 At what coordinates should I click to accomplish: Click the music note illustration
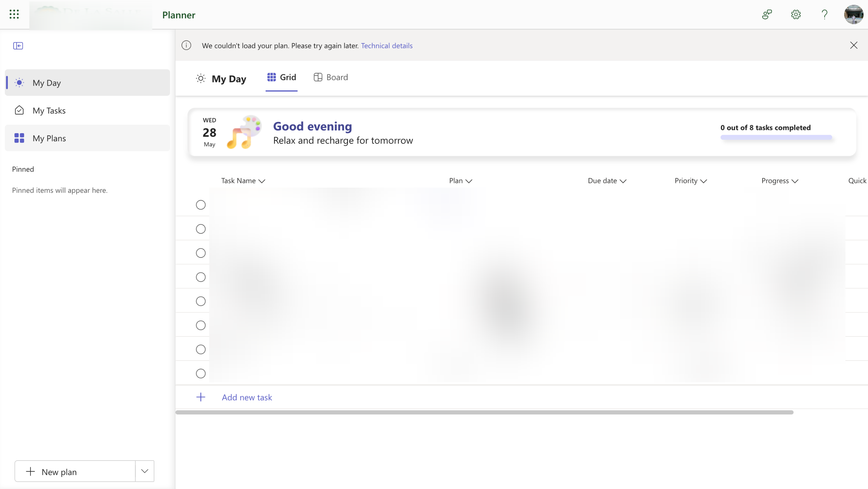(x=244, y=132)
